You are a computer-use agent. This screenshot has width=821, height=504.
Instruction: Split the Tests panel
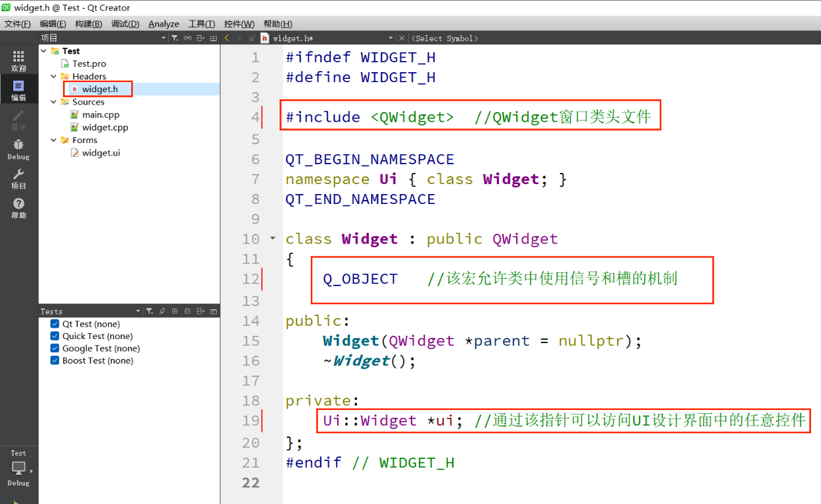tap(201, 311)
